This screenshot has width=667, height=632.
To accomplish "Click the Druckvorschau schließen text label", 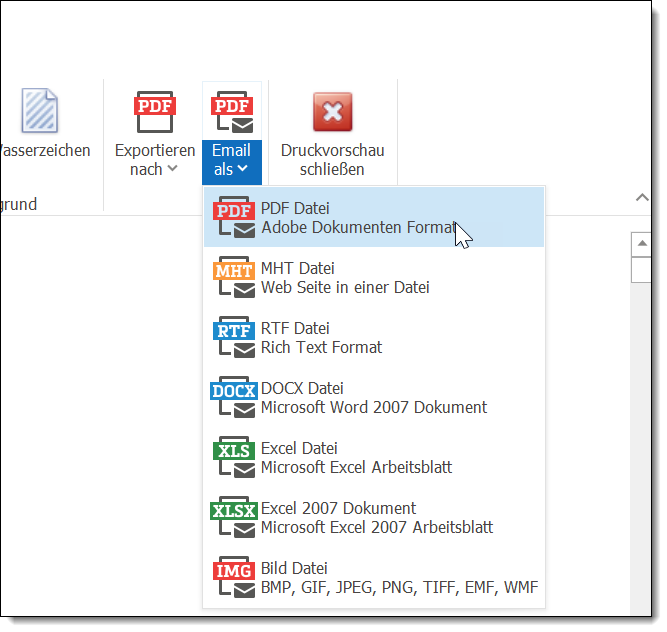I will point(332,160).
